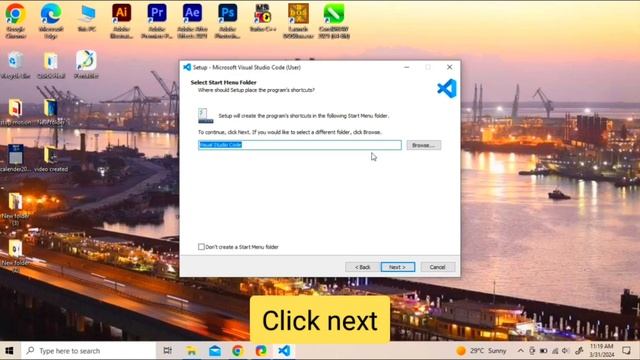Select Adobe Premiere Pro desktop shortcut
640x360 pixels.
pos(157,20)
